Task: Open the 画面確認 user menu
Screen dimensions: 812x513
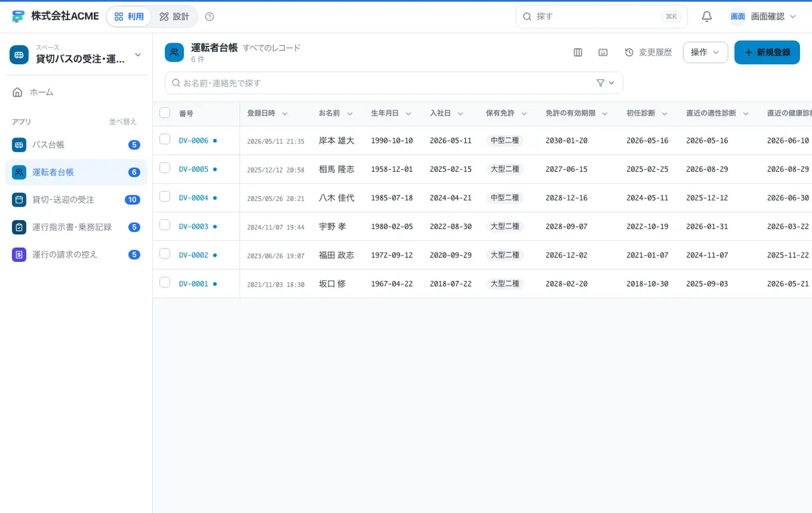Action: 763,16
